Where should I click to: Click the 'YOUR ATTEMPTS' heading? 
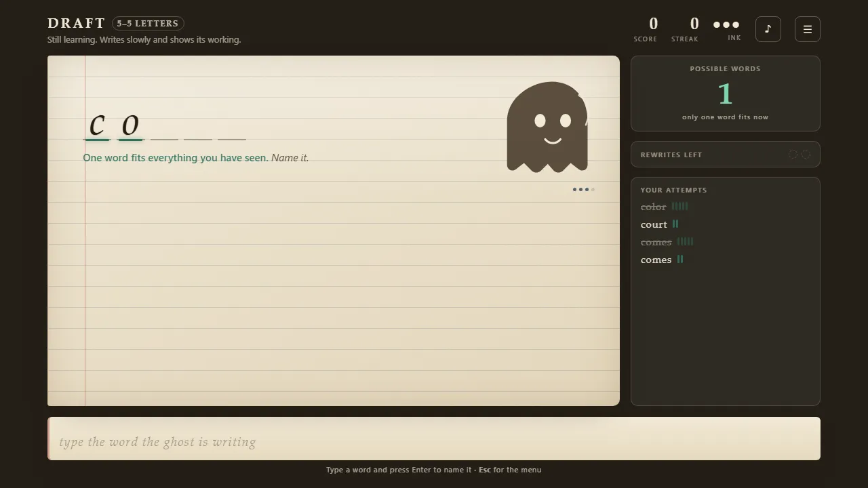click(x=673, y=190)
